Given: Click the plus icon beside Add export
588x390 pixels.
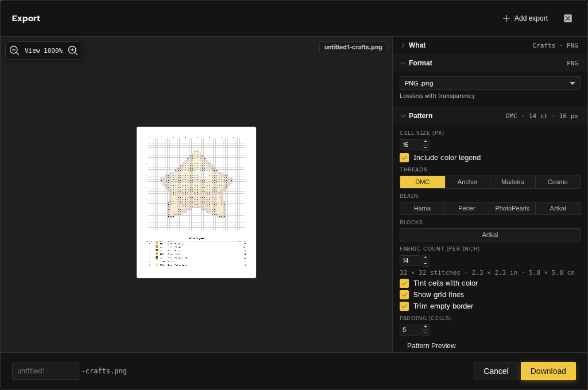Looking at the screenshot, I should 506,18.
